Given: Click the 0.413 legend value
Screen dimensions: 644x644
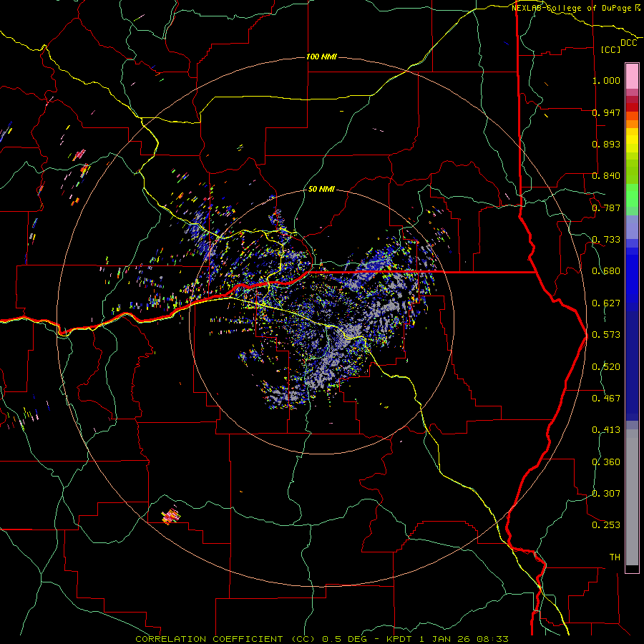Looking at the screenshot, I should click(x=606, y=430).
